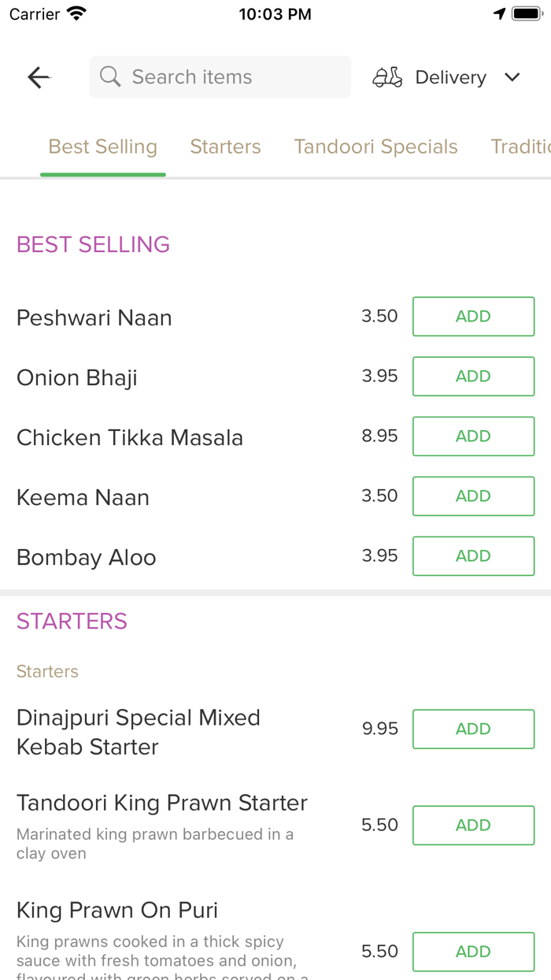The height and width of the screenshot is (980, 551).
Task: Add Dinajpuri Special Mixed Kebab Starter
Action: 473,729
